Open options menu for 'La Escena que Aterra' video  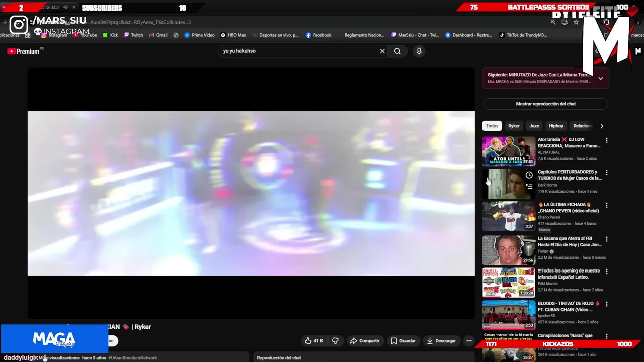click(x=606, y=239)
